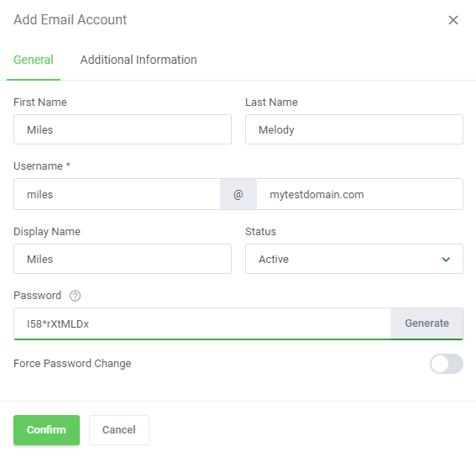Viewport: 476px width, 457px height.
Task: Click the mytestdomain.com domain field
Action: [x=360, y=194]
